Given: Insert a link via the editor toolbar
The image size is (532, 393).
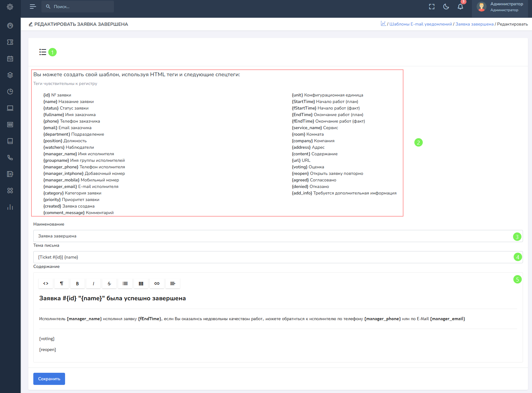Looking at the screenshot, I should (x=157, y=283).
